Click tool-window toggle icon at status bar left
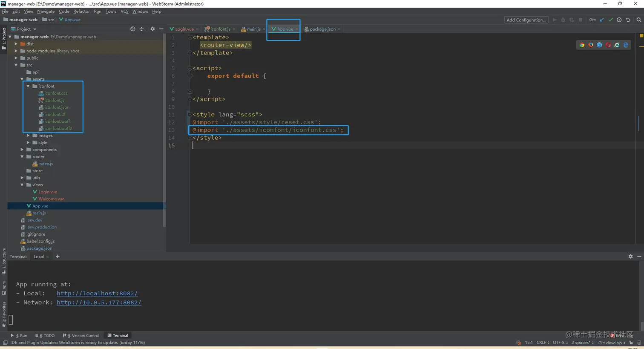Viewport: 644px width, 349px height. (5, 343)
